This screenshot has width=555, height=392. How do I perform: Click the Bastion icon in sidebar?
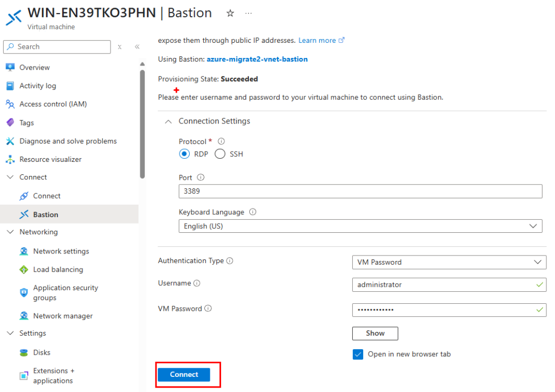(x=24, y=214)
